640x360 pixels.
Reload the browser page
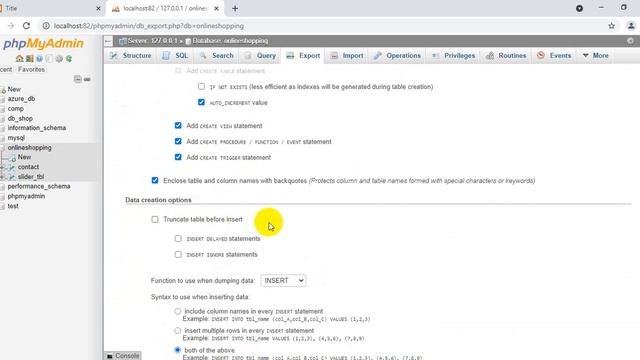(x=27, y=26)
